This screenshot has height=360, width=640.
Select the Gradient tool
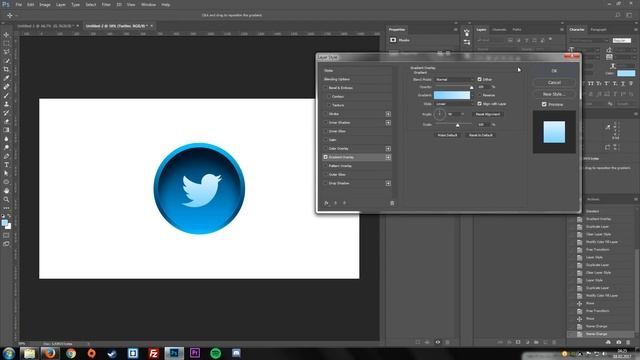[x=6, y=130]
